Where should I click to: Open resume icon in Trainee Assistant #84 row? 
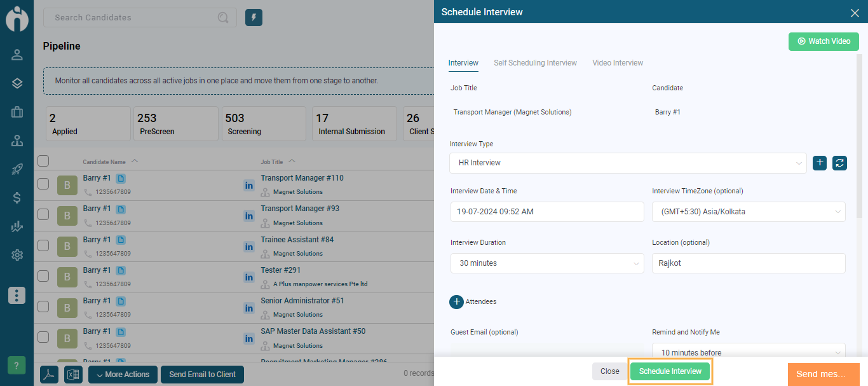(121, 240)
